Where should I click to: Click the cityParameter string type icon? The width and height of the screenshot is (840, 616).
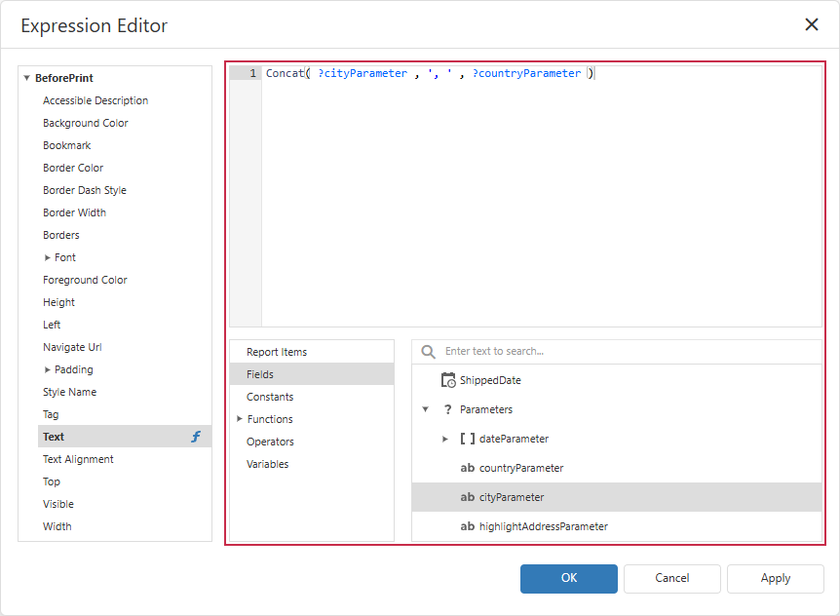click(467, 497)
